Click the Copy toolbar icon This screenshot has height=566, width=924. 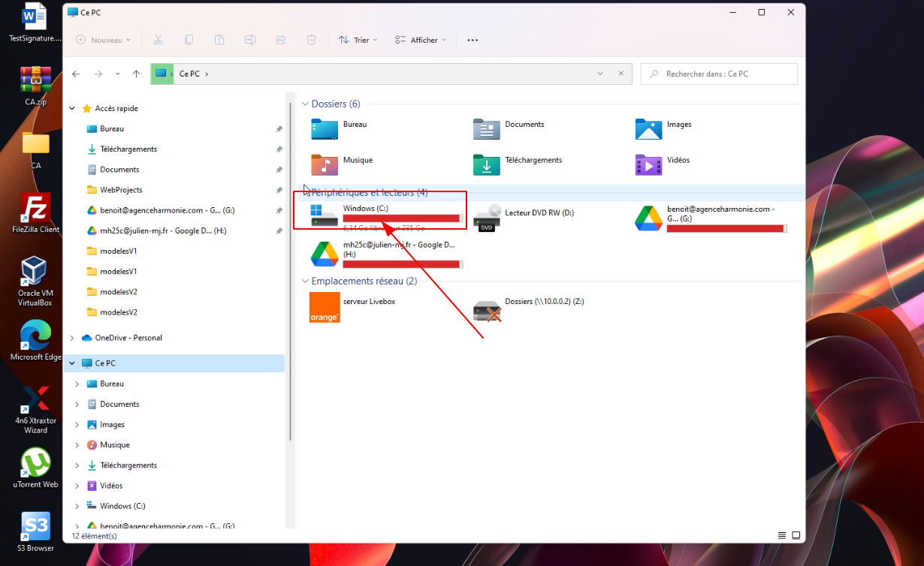click(189, 40)
